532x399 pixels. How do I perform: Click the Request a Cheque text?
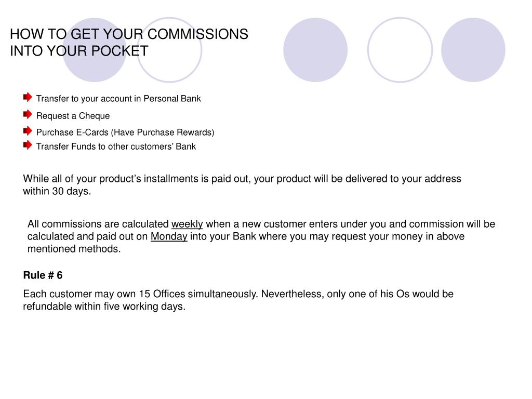coord(73,116)
